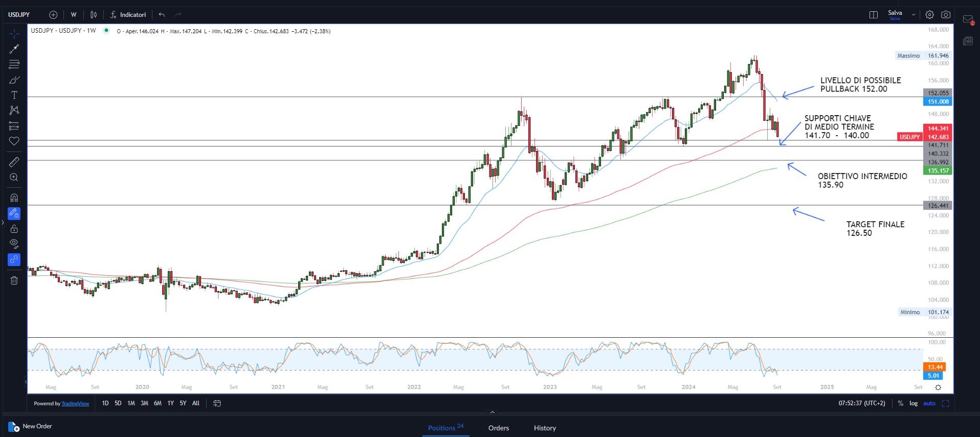Screen dimensions: 980x437
Task: Set chart range to 3M
Action: point(145,403)
